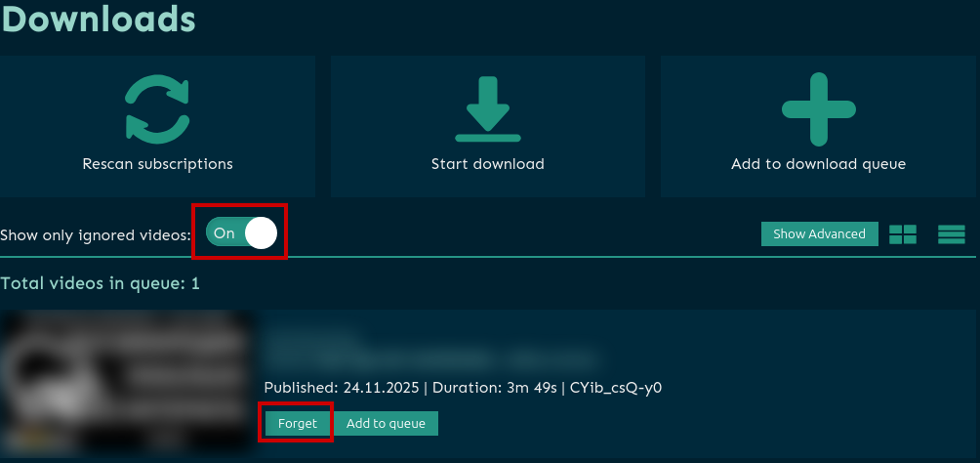Click the Rescan subscriptions circular arrows icon

(157, 108)
